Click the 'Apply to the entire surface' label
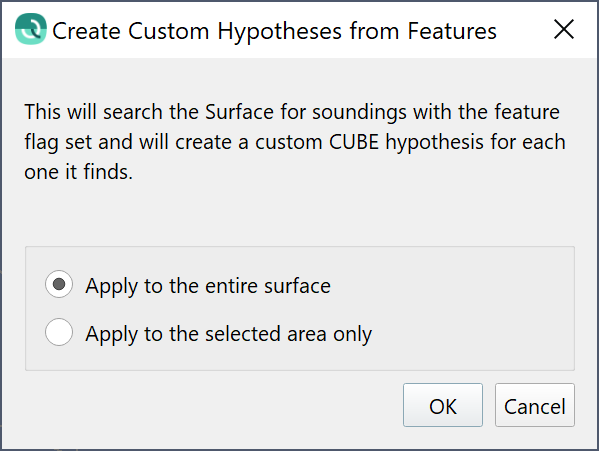 pos(208,286)
